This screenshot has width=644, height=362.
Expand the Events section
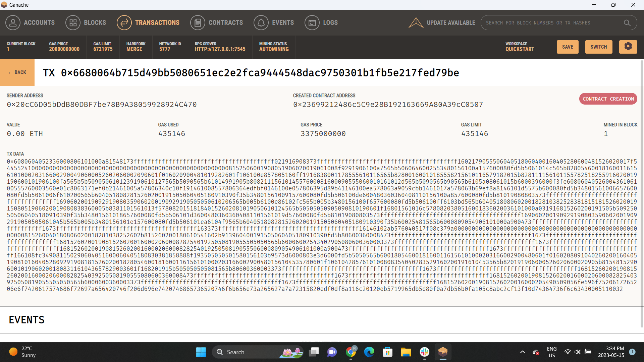coord(26,319)
